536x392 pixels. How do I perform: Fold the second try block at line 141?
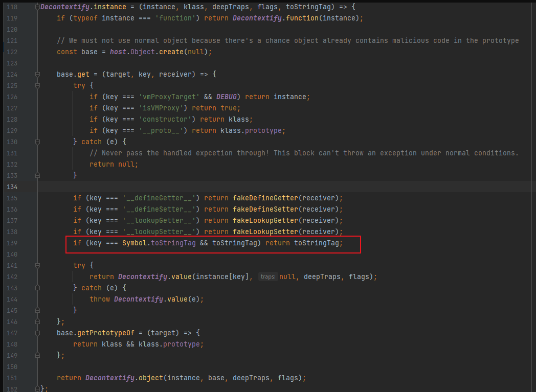pyautogui.click(x=38, y=265)
